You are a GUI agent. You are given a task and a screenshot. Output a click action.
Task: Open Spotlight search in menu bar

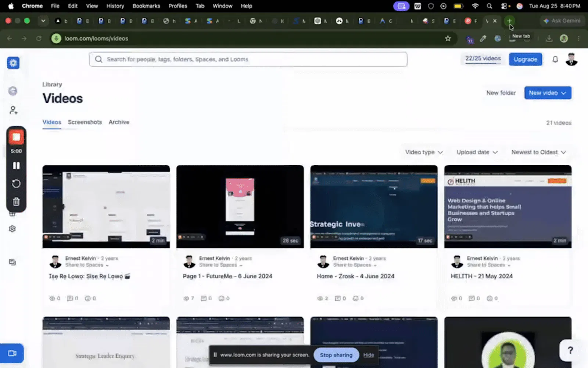490,6
